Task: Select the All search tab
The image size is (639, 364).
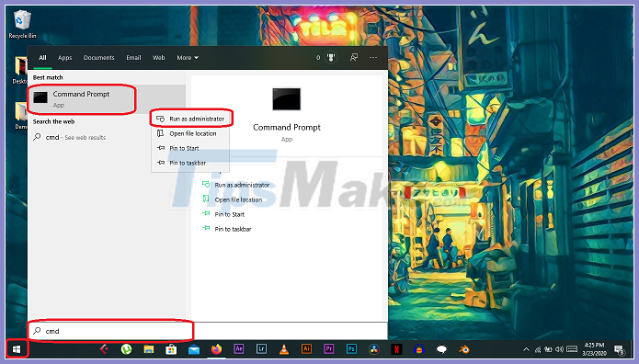Action: [x=42, y=58]
